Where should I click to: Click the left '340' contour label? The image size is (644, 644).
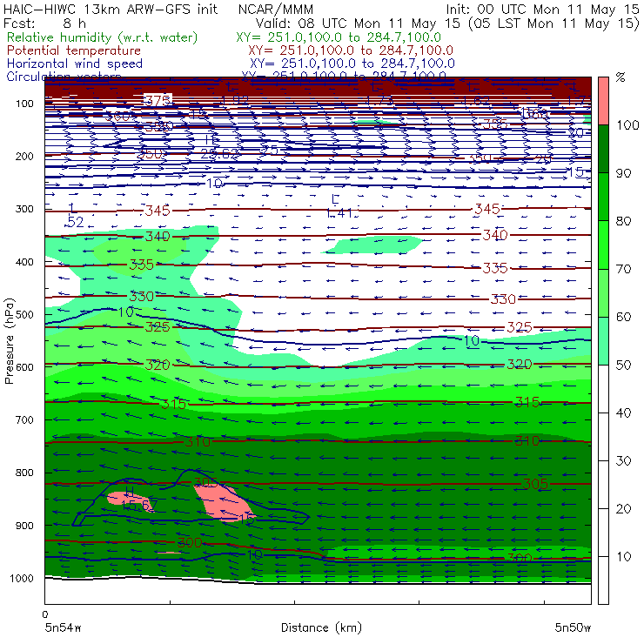(x=158, y=236)
